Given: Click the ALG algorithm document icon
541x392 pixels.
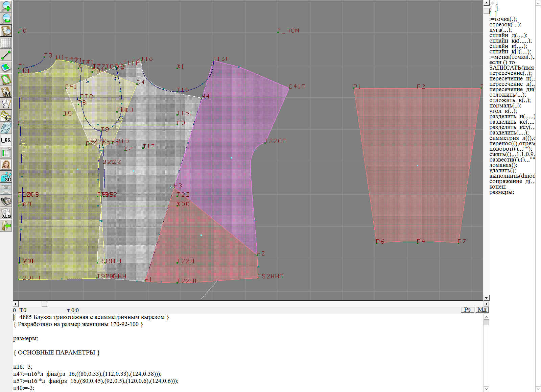Looking at the screenshot, I should pos(6,213).
